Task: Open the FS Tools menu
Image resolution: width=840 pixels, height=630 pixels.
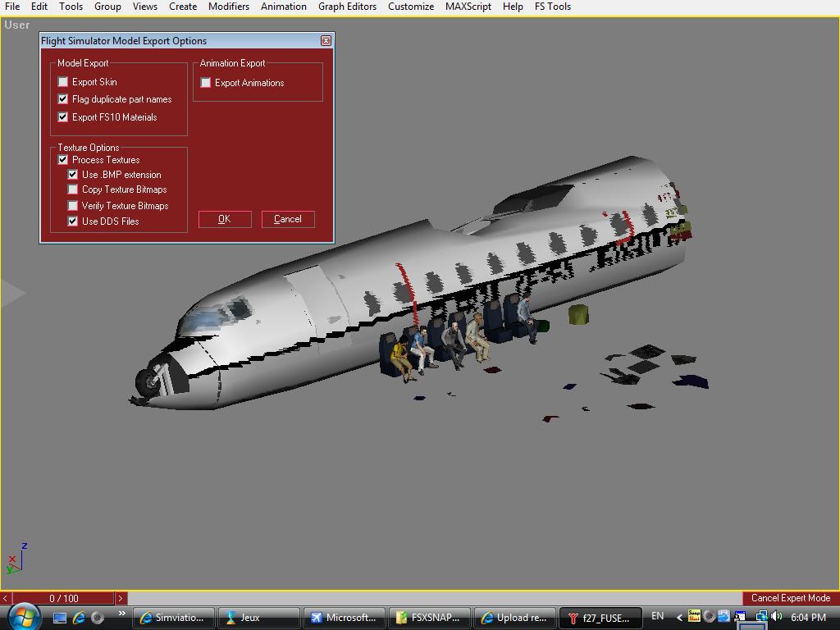Action: pyautogui.click(x=552, y=7)
